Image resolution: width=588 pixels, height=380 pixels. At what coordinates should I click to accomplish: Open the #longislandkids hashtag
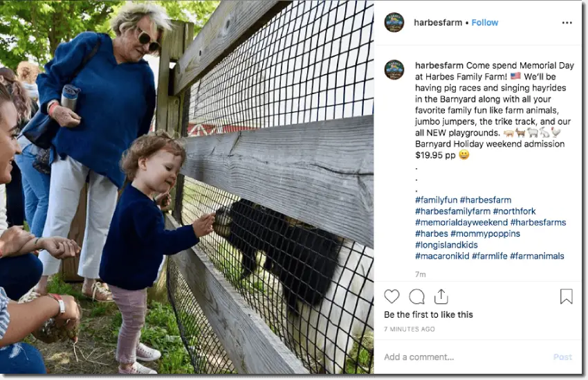[x=446, y=245]
